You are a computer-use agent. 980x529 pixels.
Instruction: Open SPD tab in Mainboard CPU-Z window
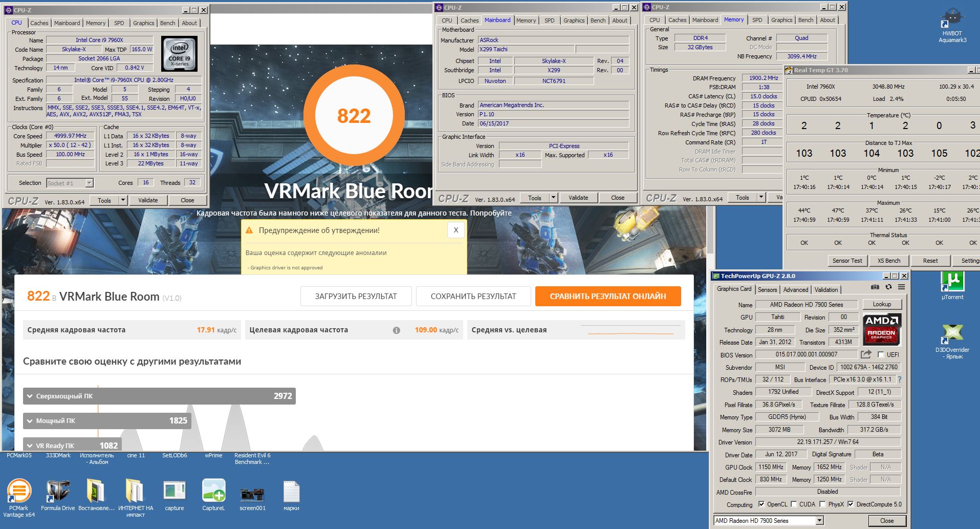point(549,20)
